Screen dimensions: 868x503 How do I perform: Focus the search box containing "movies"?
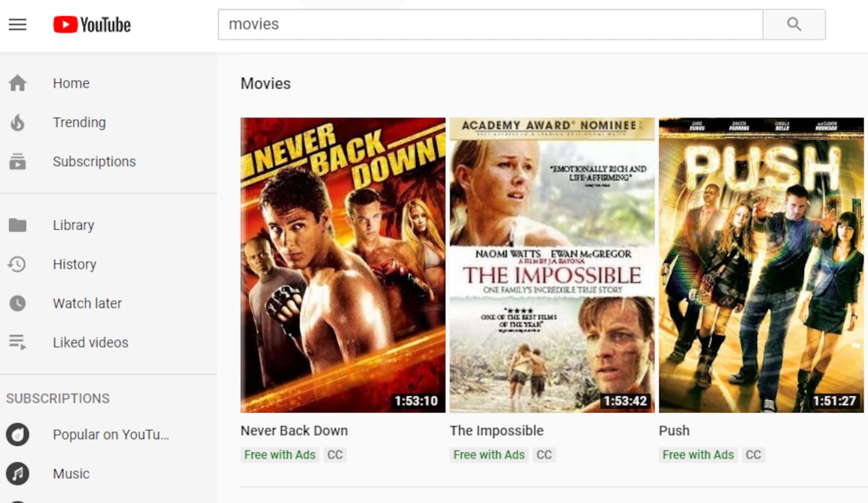pos(489,25)
